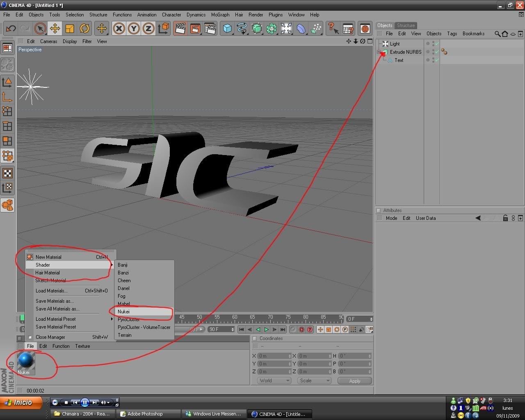Open the Plugins menu
The height and width of the screenshot is (420, 525).
(x=276, y=14)
